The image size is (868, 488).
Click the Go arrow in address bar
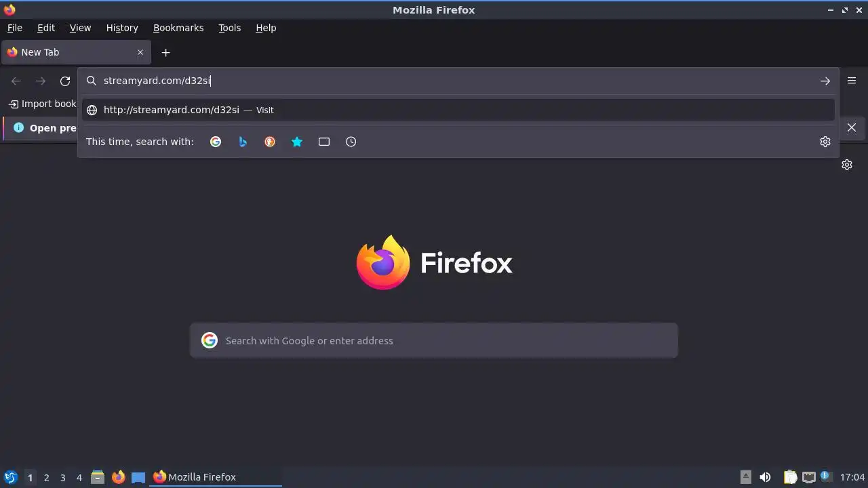pos(825,81)
